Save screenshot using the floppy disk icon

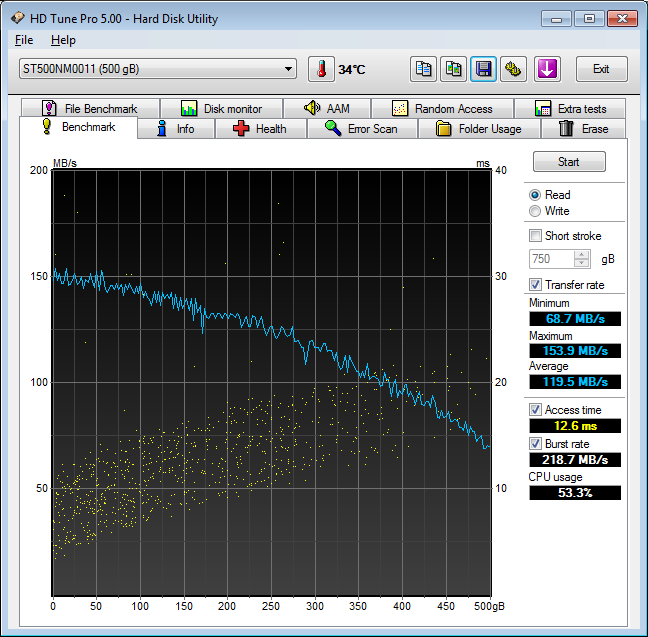(x=484, y=69)
